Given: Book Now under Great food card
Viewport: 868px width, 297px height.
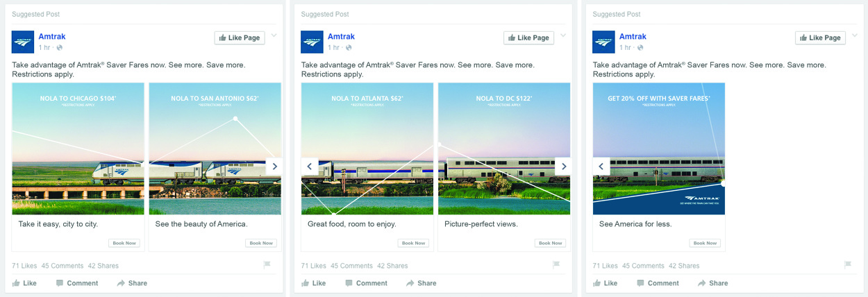Looking at the screenshot, I should (x=413, y=243).
